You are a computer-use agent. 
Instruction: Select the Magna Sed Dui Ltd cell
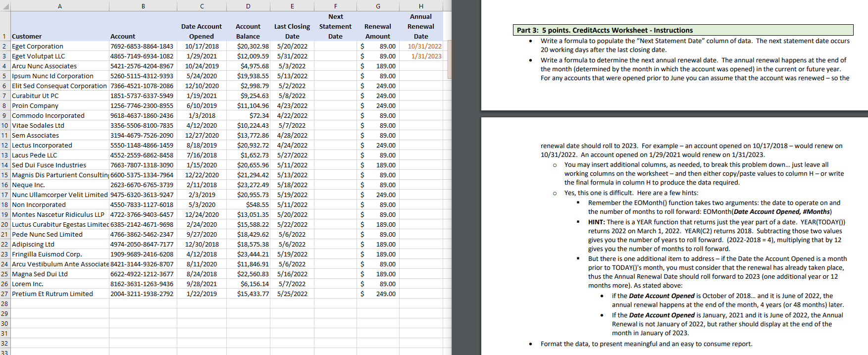coord(60,274)
